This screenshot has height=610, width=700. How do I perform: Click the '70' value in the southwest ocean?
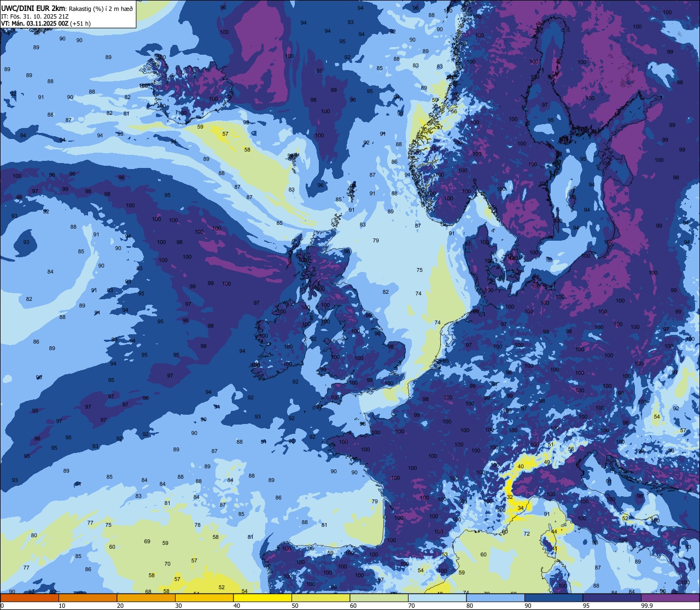167,564
